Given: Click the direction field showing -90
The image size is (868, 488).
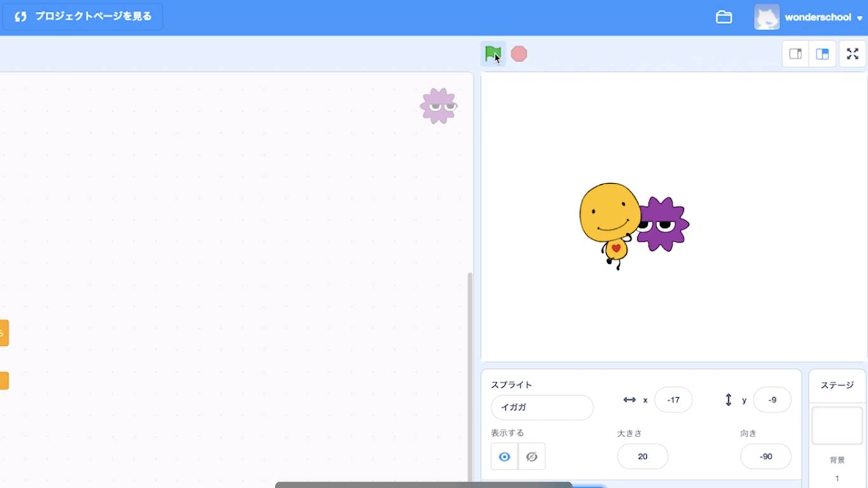Looking at the screenshot, I should point(766,456).
